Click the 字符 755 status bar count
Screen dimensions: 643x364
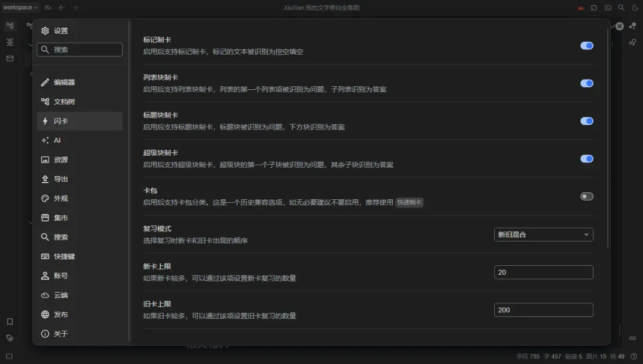[x=527, y=356]
